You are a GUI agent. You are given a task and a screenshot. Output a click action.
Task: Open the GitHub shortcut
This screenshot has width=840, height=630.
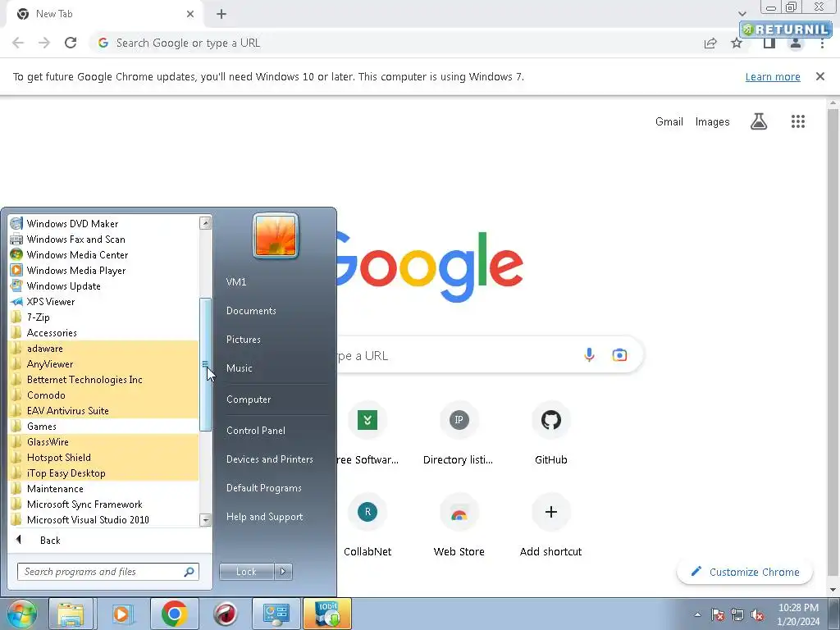(x=550, y=434)
